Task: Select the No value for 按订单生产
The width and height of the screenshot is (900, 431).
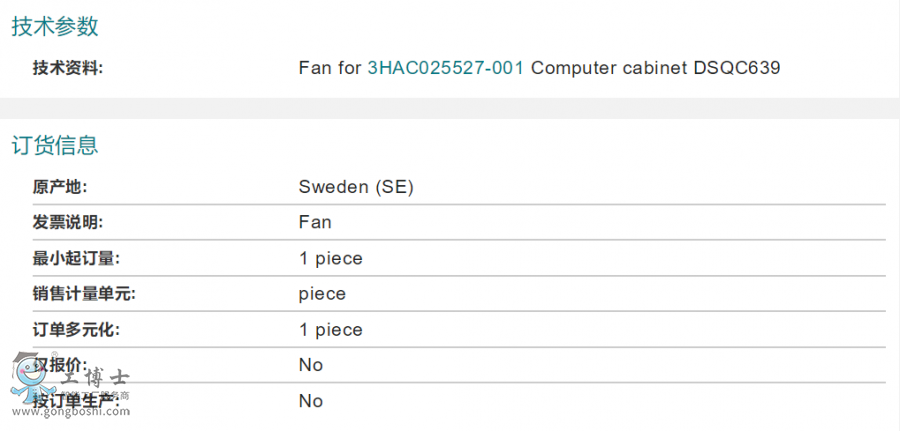Action: (x=311, y=401)
